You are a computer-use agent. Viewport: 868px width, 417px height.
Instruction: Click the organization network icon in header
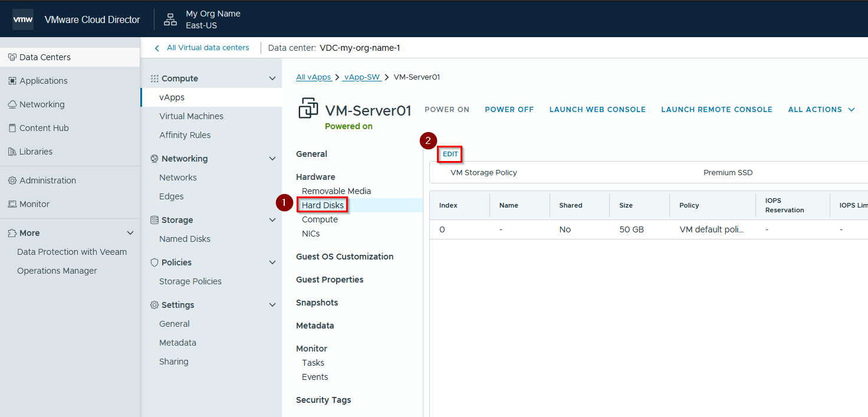(170, 19)
